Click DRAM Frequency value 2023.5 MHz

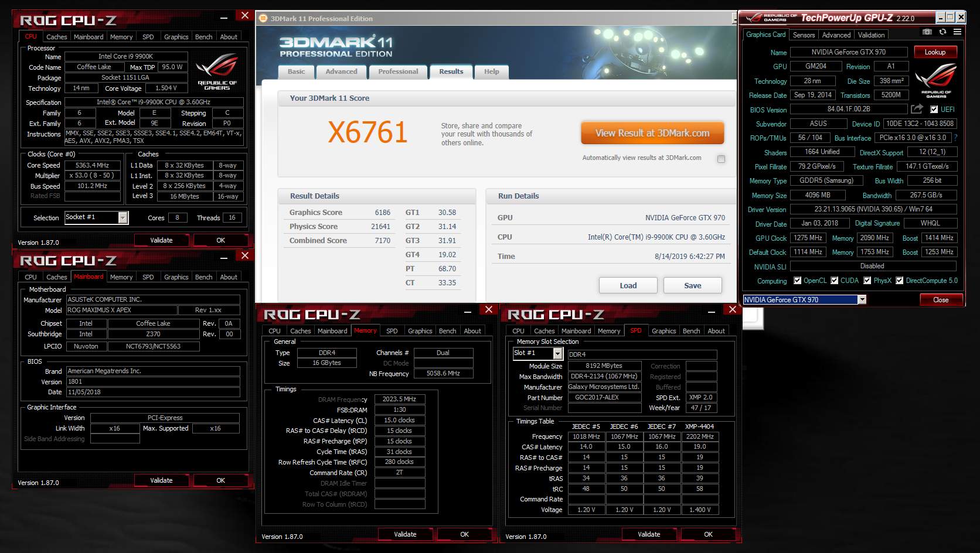pyautogui.click(x=399, y=400)
